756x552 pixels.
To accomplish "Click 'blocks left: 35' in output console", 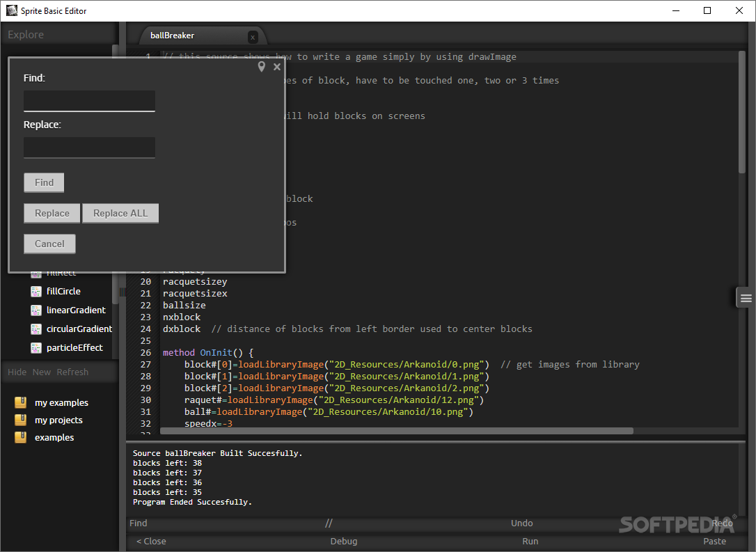I will point(167,492).
